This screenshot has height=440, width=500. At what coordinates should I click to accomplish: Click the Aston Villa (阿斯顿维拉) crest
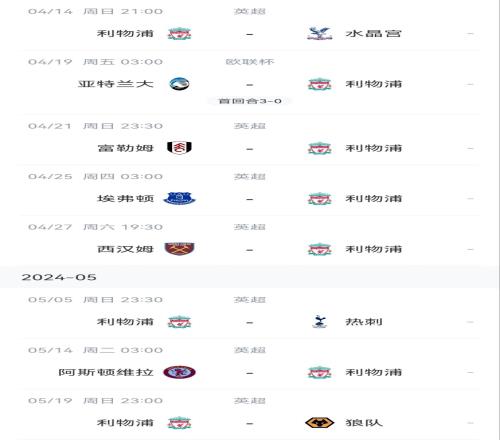tap(179, 372)
